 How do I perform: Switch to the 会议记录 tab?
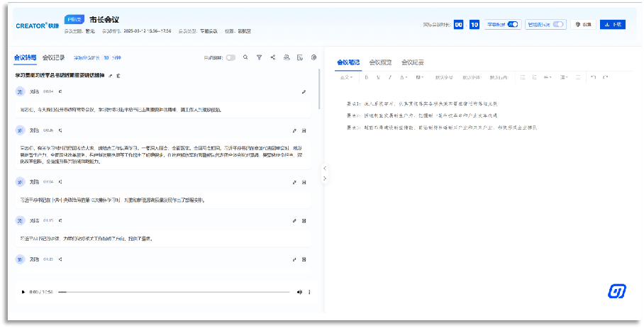53,57
